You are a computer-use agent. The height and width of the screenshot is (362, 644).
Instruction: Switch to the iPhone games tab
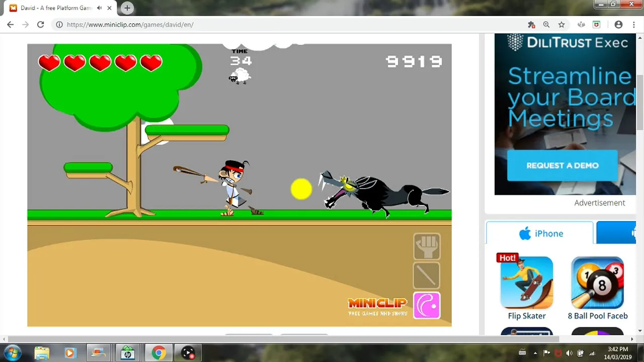(x=540, y=233)
